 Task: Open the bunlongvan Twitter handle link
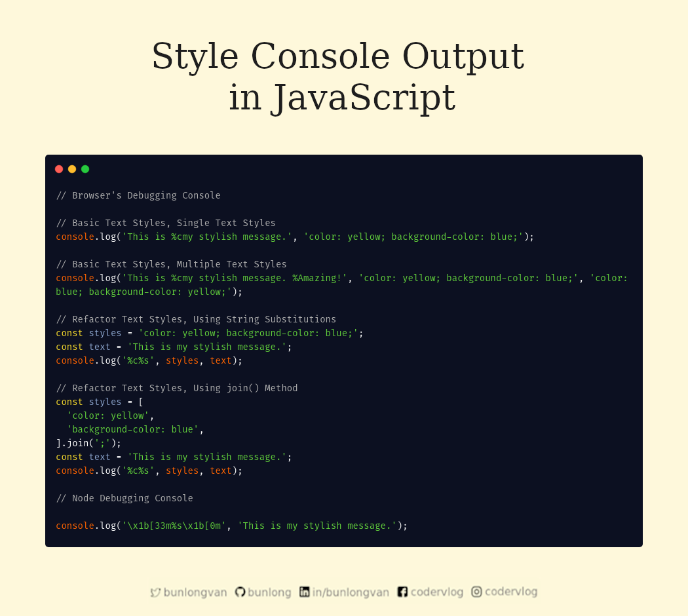(x=195, y=592)
